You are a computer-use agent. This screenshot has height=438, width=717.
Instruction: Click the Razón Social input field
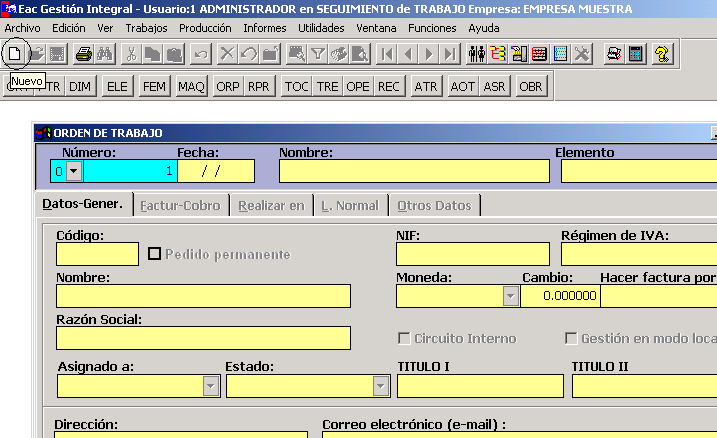[x=203, y=338]
